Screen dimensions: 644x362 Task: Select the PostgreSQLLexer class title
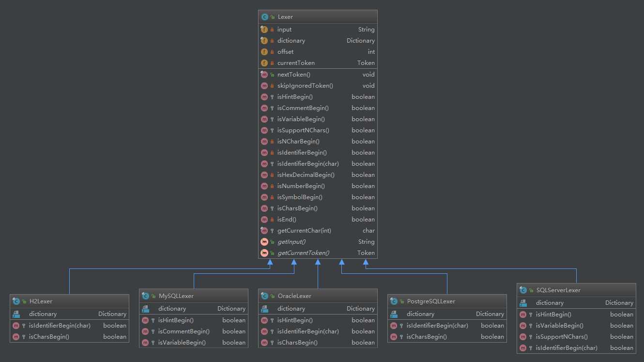click(431, 301)
